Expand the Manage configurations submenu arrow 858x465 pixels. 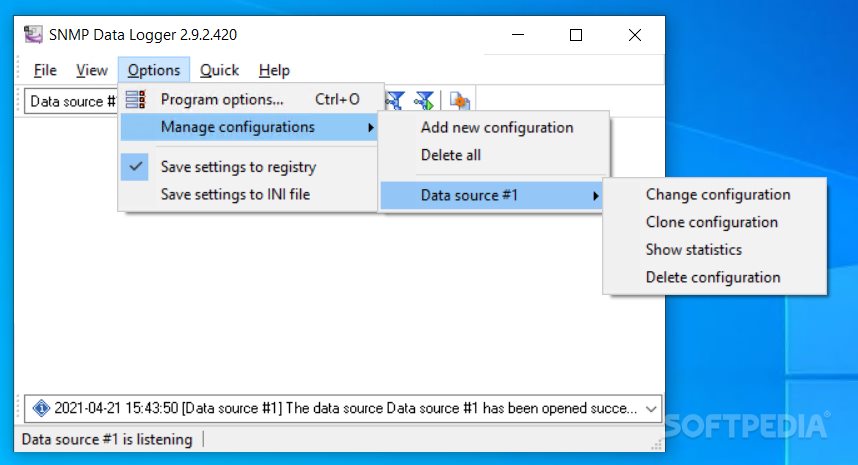[370, 127]
